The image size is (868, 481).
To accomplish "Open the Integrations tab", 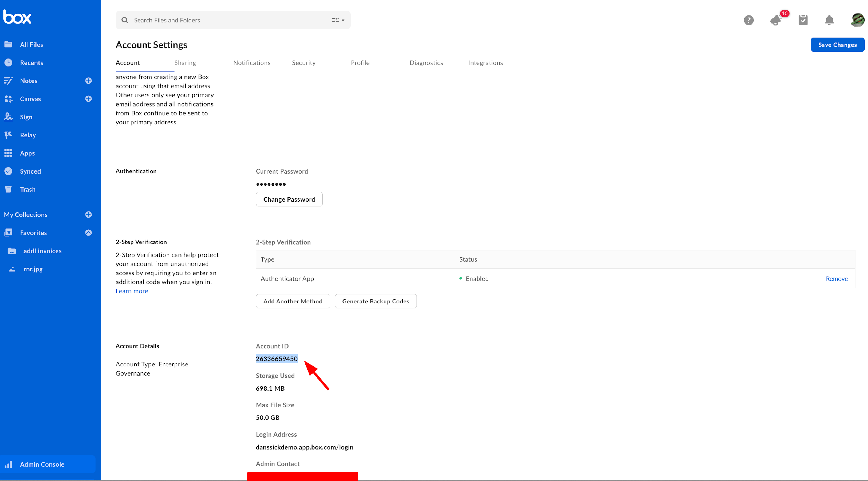I will (485, 63).
